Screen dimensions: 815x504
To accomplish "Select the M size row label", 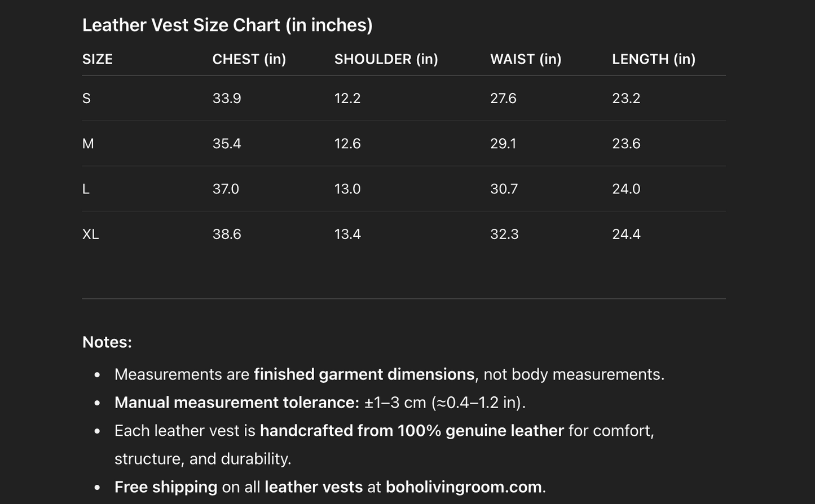I will coord(88,144).
